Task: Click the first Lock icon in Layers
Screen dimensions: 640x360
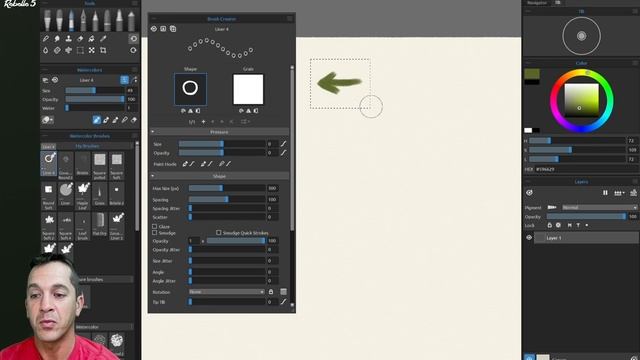Action: (x=549, y=225)
